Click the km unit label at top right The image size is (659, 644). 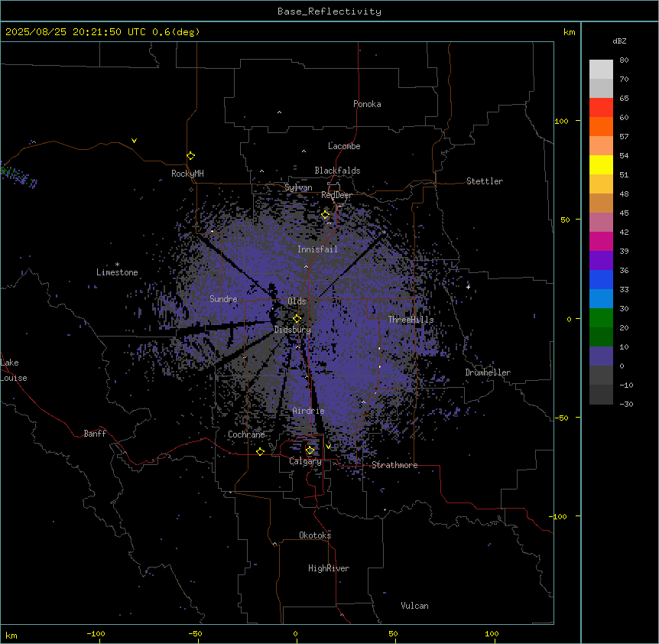point(570,32)
